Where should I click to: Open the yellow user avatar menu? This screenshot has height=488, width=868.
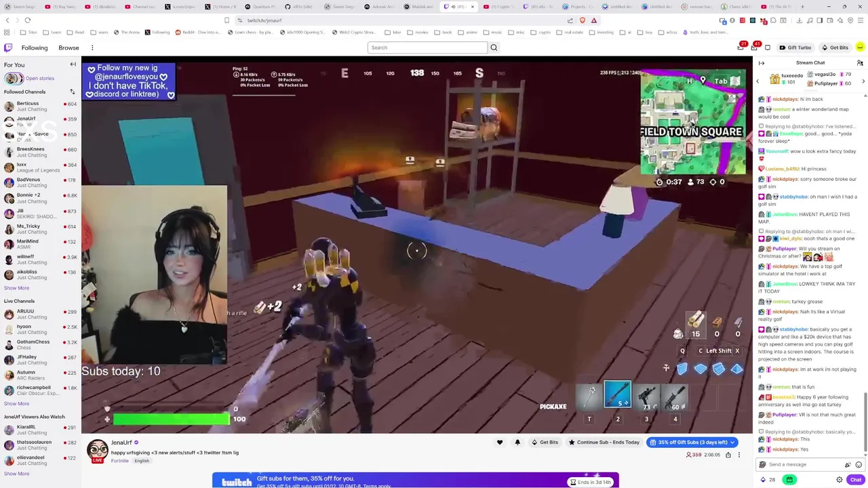[860, 47]
